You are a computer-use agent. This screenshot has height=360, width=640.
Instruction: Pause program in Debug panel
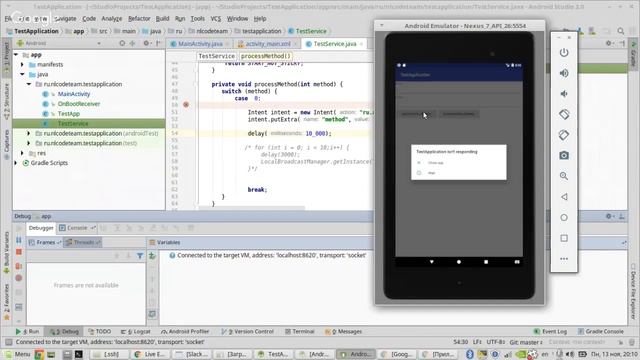19,240
